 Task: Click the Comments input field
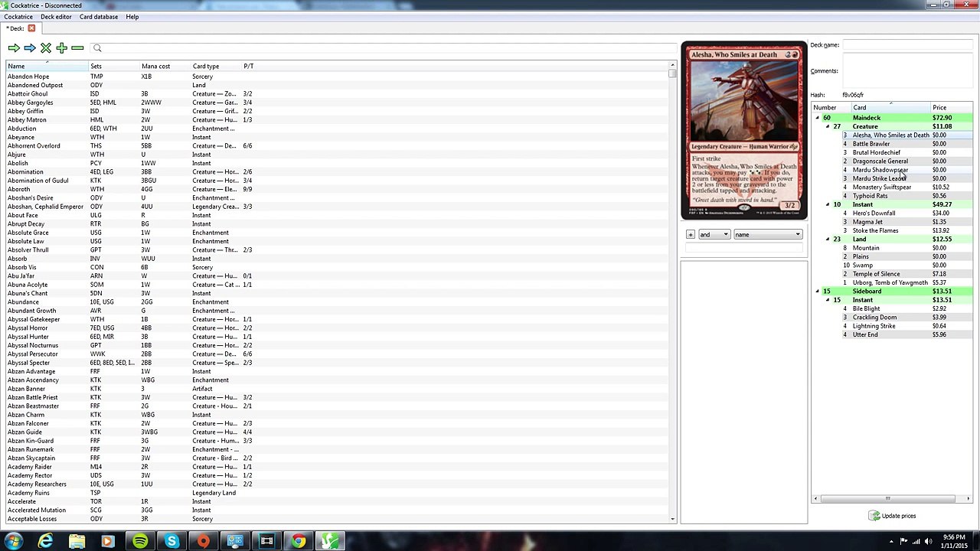coord(908,71)
